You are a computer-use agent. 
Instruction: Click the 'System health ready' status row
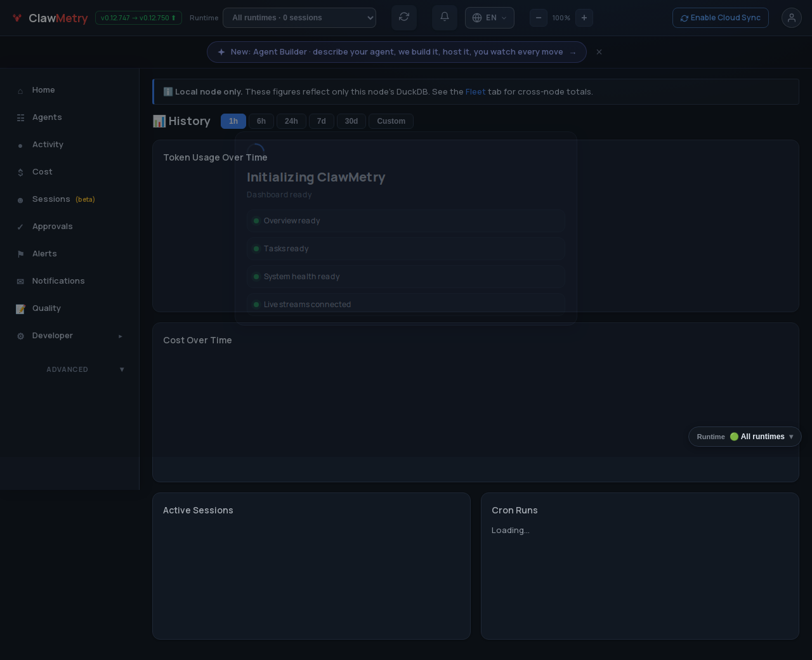pyautogui.click(x=406, y=277)
